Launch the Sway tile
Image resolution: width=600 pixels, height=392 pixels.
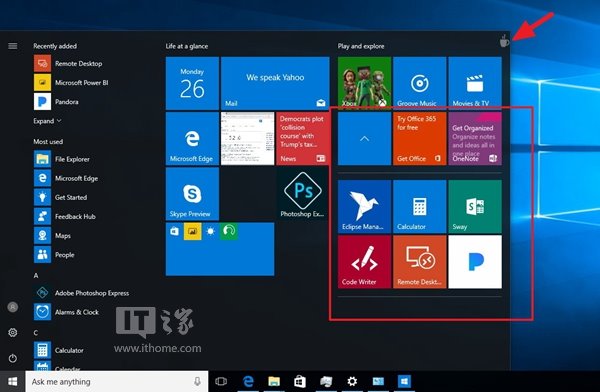pos(475,206)
